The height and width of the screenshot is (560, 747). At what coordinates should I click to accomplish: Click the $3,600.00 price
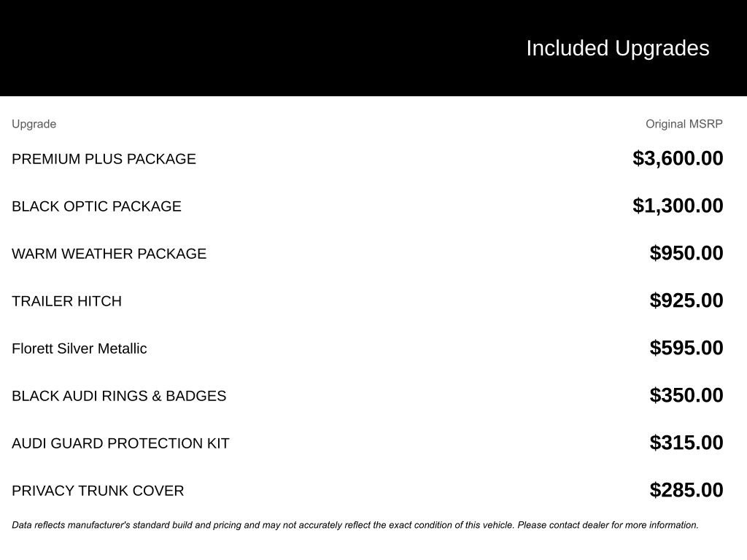pyautogui.click(x=678, y=158)
